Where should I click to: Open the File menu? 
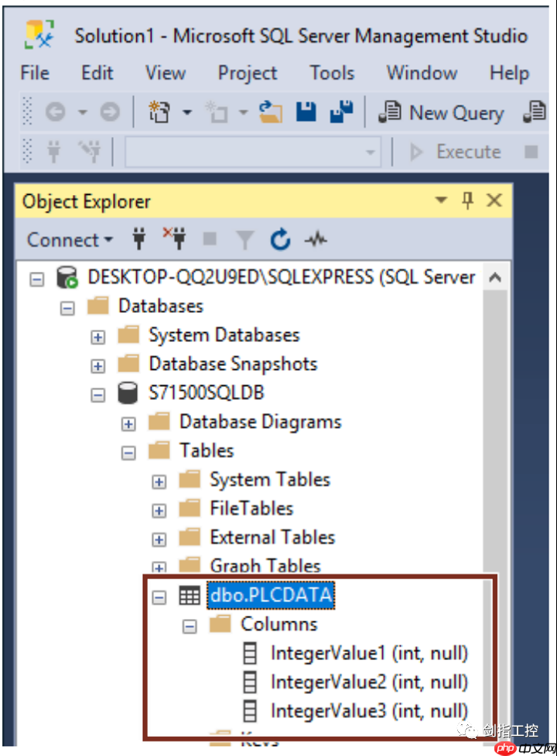(x=35, y=74)
